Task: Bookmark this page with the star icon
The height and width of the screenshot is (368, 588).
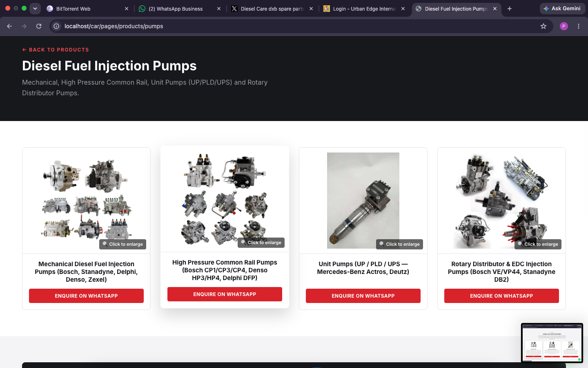Action: click(543, 26)
